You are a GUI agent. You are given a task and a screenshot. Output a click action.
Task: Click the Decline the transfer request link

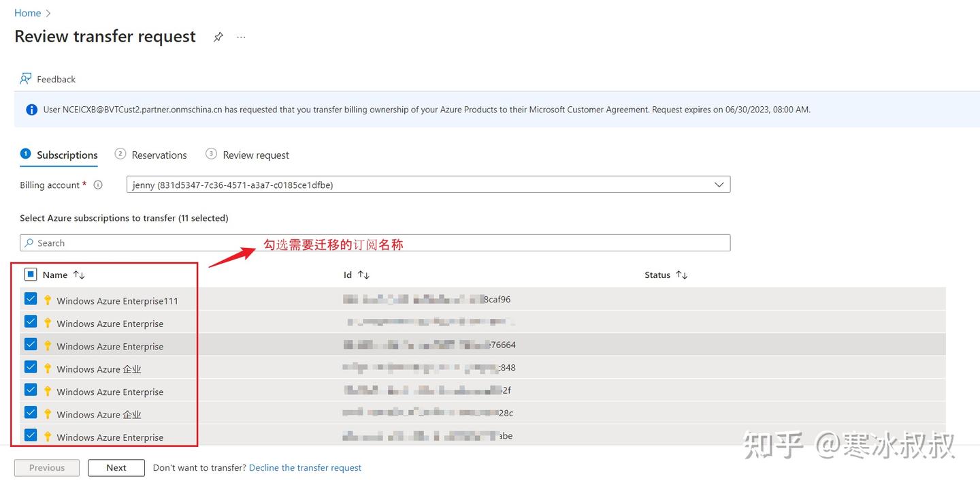[305, 467]
